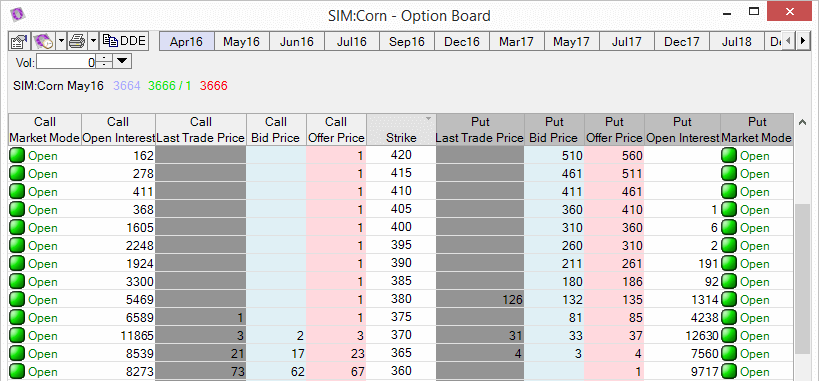Click green put market mode icon for strike 370
This screenshot has height=381, width=819.
coord(729,336)
